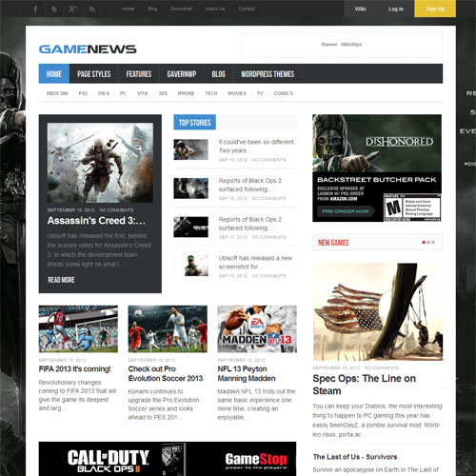Select the HOME main menu tab
476x476 pixels.
[x=54, y=73]
